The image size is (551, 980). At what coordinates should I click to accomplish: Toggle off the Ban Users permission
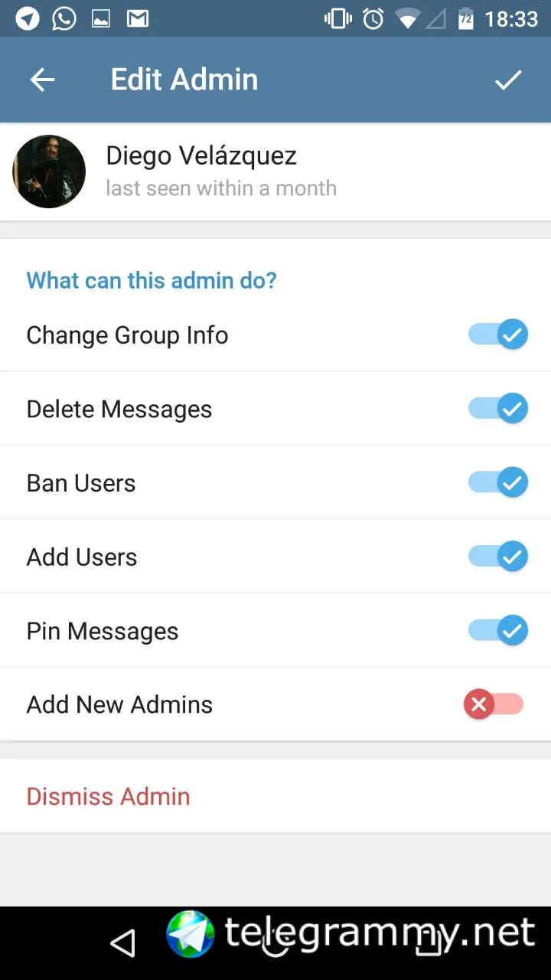click(498, 483)
